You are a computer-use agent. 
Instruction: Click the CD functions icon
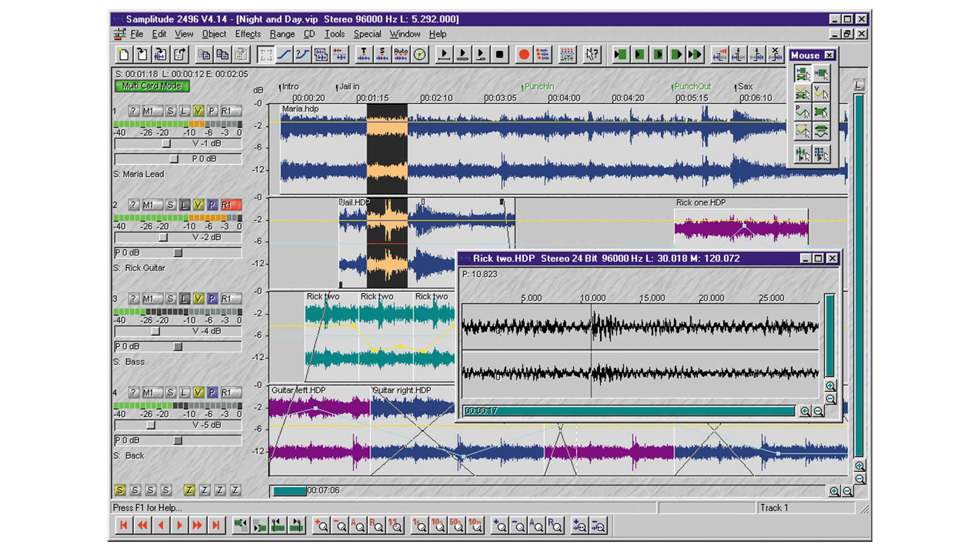pyautogui.click(x=420, y=54)
